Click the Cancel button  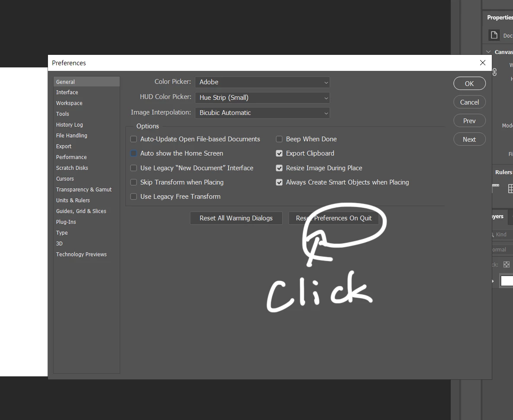[x=469, y=102]
